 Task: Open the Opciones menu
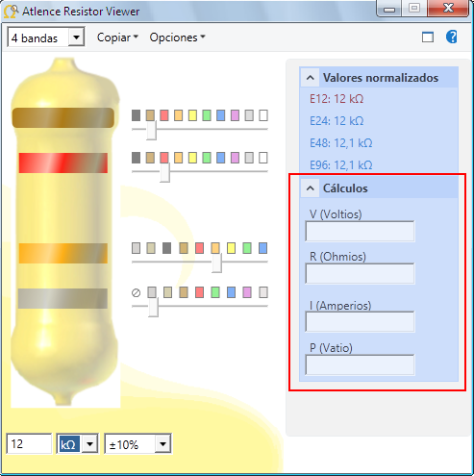(177, 38)
